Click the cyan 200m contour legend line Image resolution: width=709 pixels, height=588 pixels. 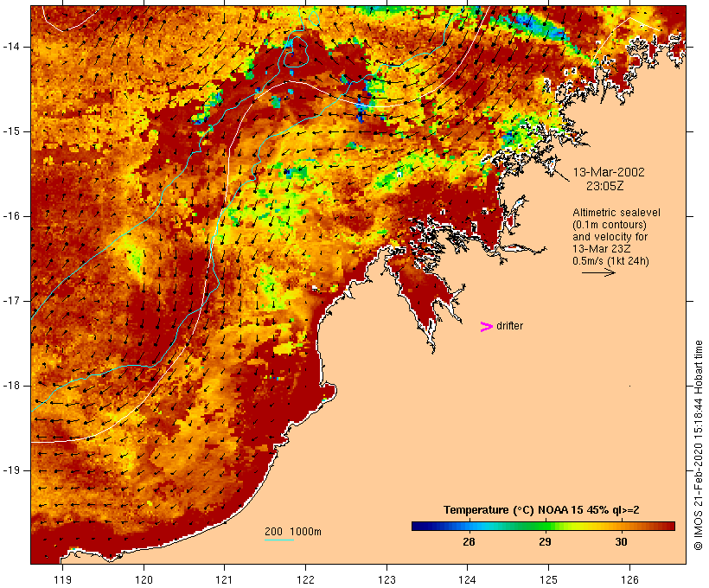point(279,540)
